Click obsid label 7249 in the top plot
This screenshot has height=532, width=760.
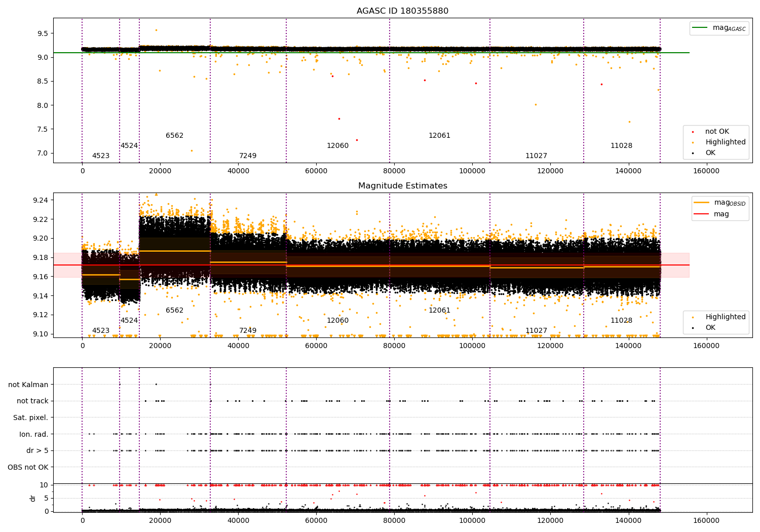click(x=248, y=156)
